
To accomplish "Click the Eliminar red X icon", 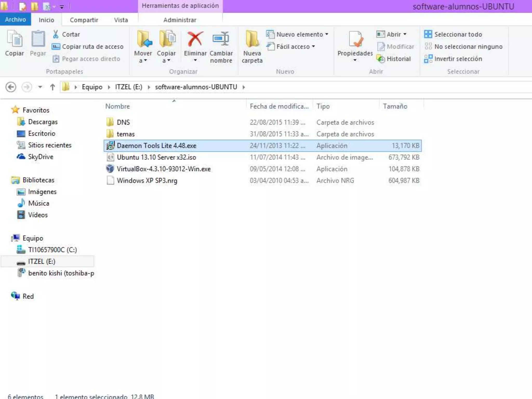I will [x=195, y=39].
